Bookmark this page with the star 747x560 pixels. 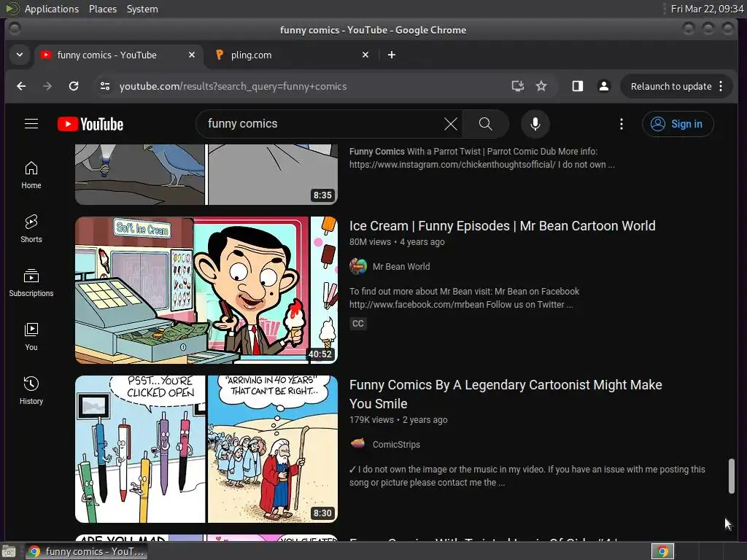pos(541,86)
